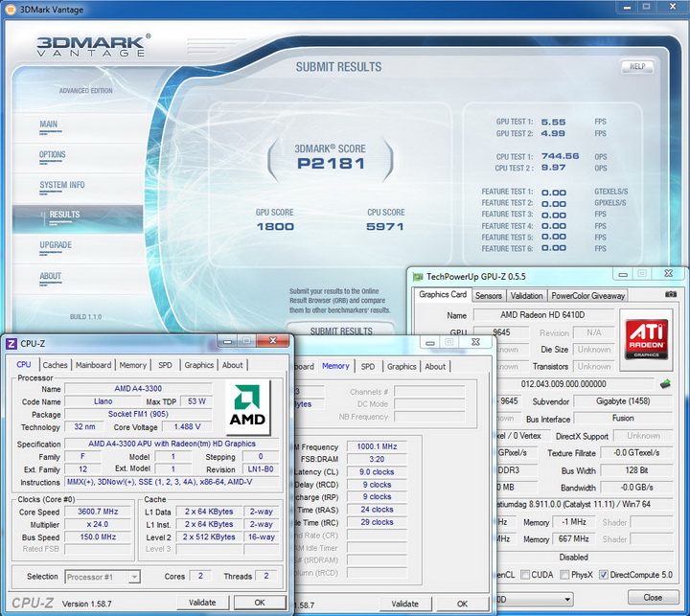Open the Caches tab in CPU-Z
This screenshot has width=690, height=616.
[56, 365]
